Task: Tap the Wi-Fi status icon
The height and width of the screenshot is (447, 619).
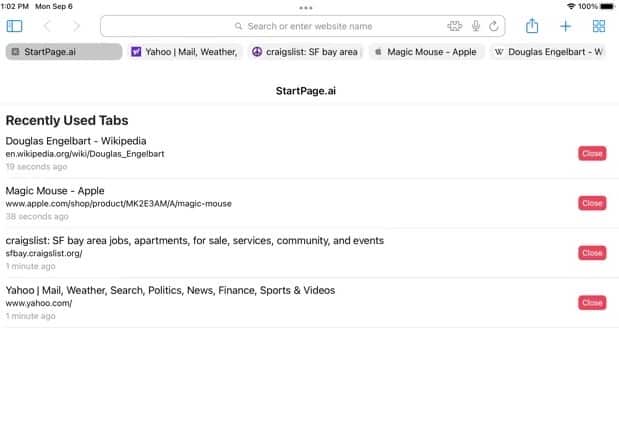Action: tap(571, 6)
